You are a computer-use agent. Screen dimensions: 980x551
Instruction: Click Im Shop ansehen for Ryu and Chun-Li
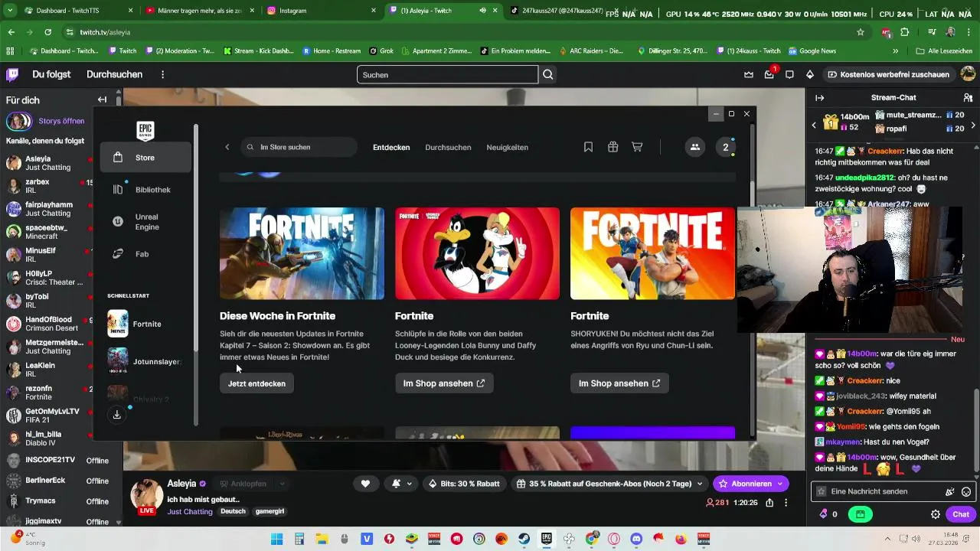coord(619,383)
